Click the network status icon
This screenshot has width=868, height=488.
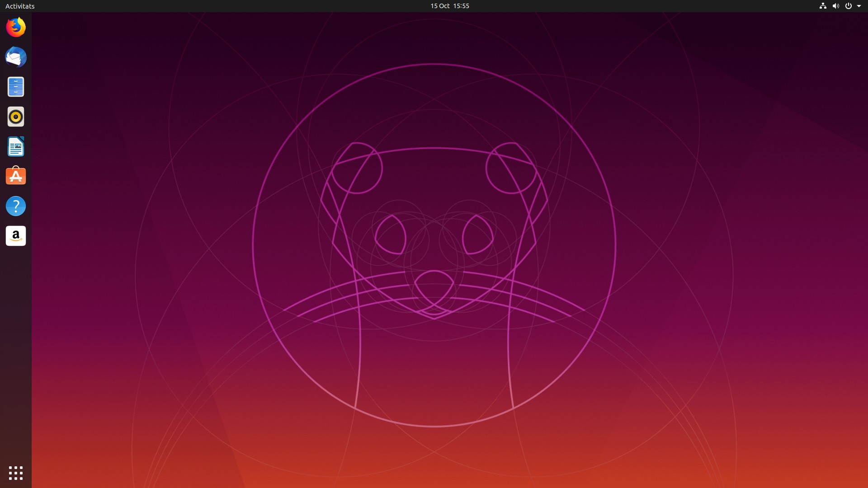[x=823, y=6]
